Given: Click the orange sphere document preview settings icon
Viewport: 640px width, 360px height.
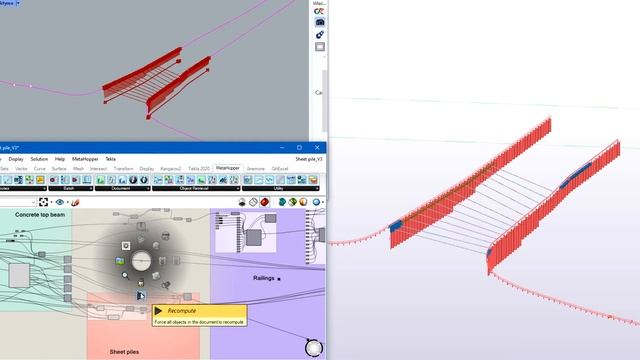Looking at the screenshot, I should [x=303, y=202].
